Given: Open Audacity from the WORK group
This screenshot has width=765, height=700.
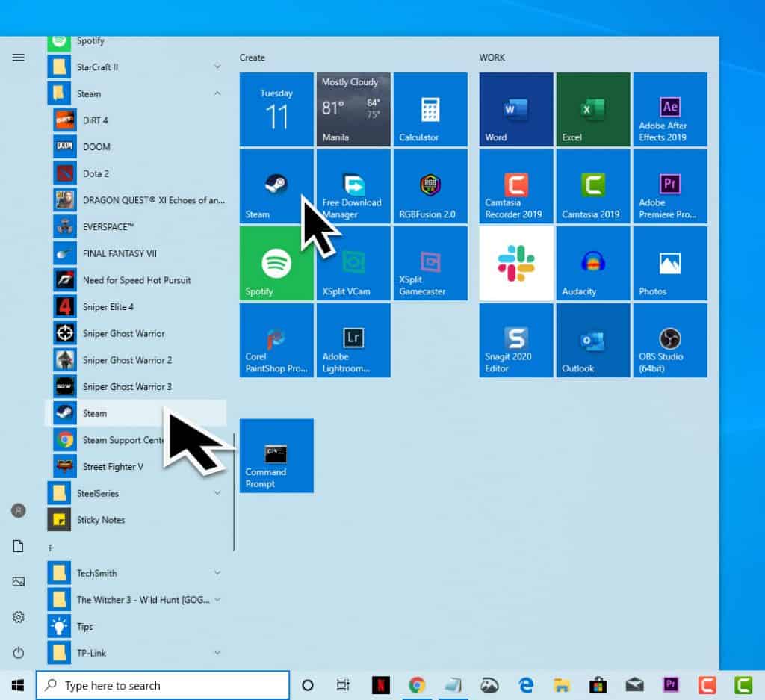Looking at the screenshot, I should click(592, 263).
